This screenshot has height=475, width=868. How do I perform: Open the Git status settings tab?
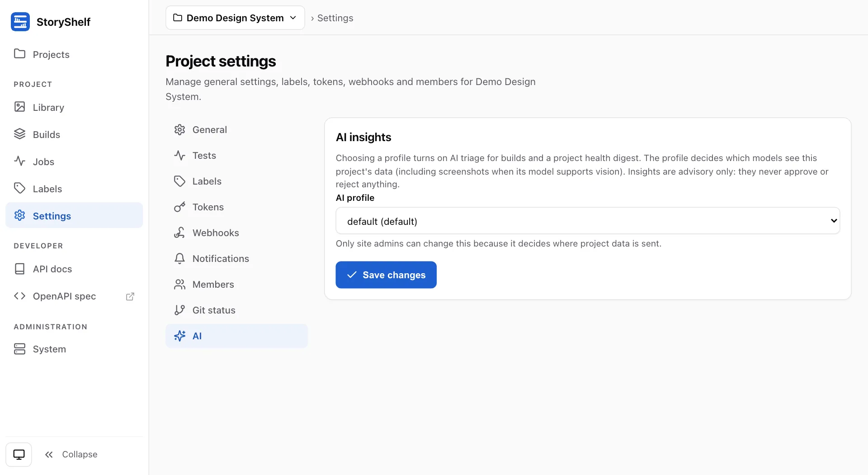[x=236, y=310]
